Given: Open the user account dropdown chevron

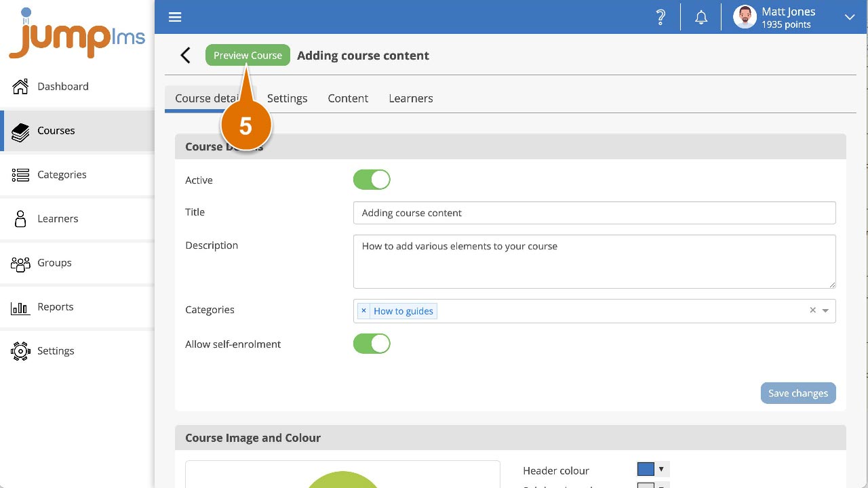Looking at the screenshot, I should tap(850, 17).
